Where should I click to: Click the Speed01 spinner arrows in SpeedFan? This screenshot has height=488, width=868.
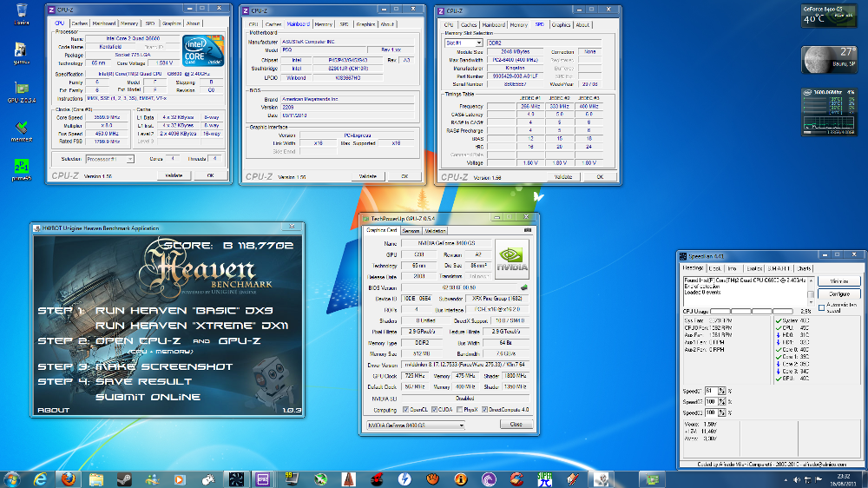point(722,391)
